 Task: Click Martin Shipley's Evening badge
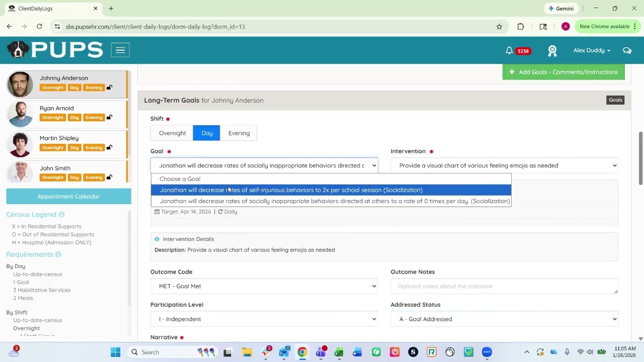click(x=94, y=147)
